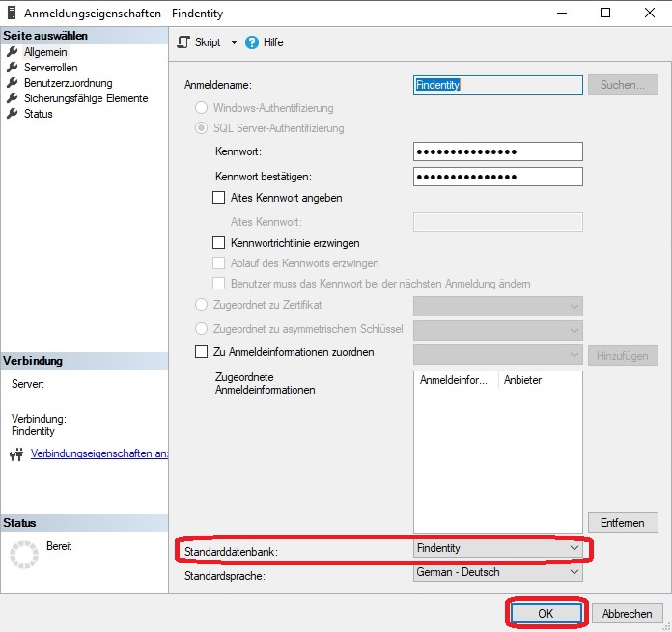Click the Anbieter column header

point(522,380)
